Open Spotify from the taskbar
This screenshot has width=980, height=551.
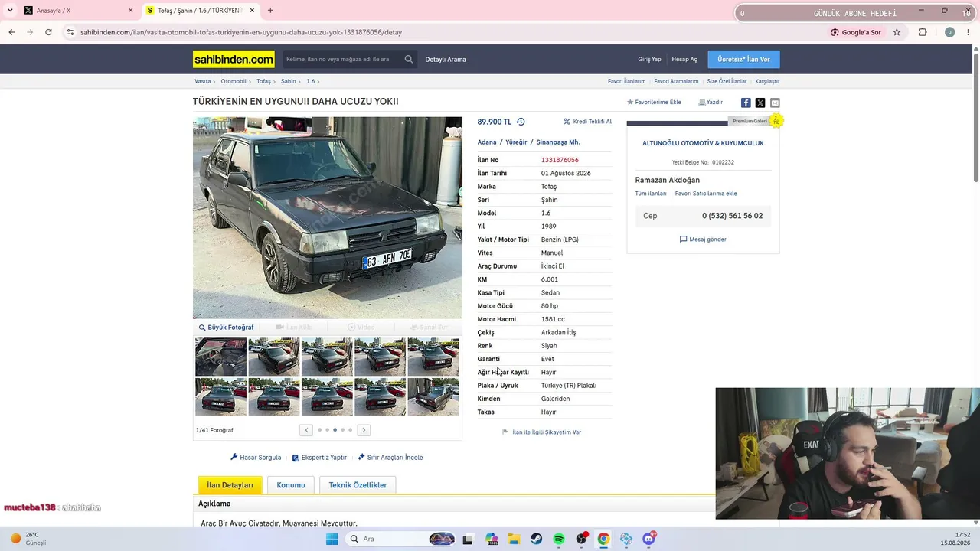(559, 539)
